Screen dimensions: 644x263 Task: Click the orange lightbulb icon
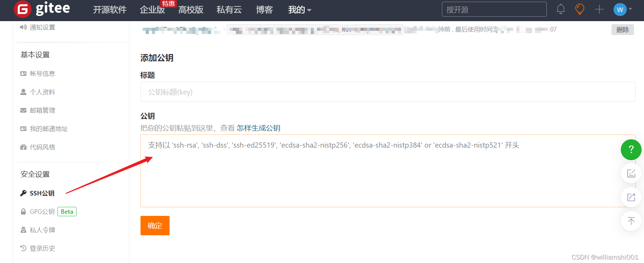(x=580, y=9)
